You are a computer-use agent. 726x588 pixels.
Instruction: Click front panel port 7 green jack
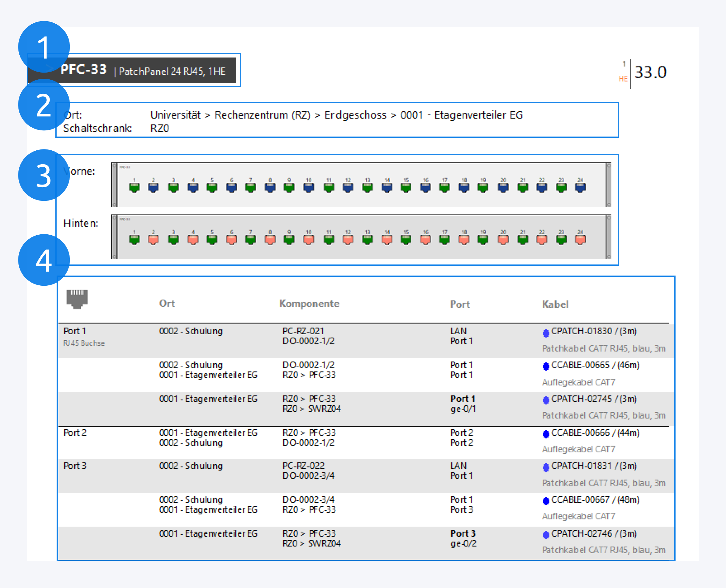[250, 187]
